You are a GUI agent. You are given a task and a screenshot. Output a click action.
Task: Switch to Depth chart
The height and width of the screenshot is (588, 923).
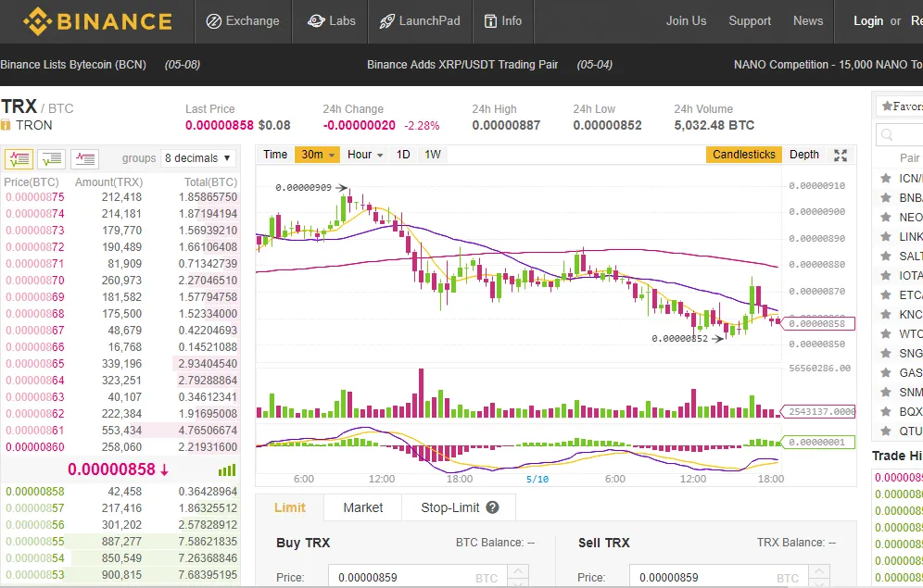(x=804, y=155)
